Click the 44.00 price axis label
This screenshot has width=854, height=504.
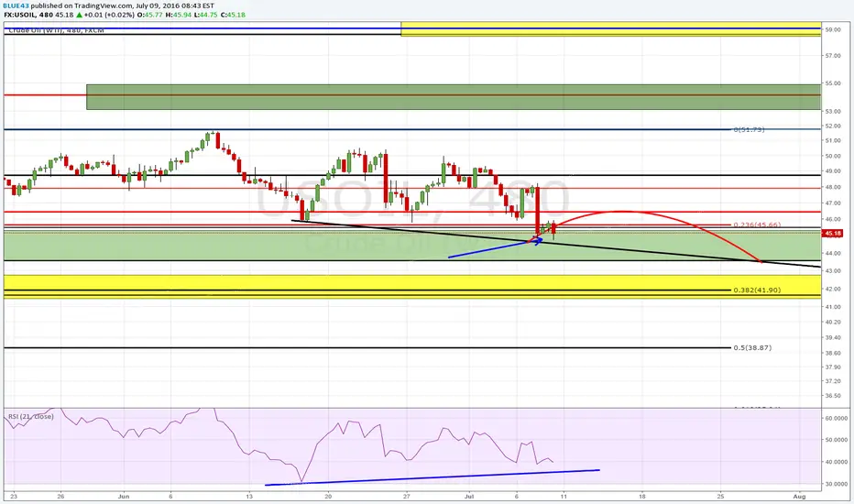pos(833,253)
